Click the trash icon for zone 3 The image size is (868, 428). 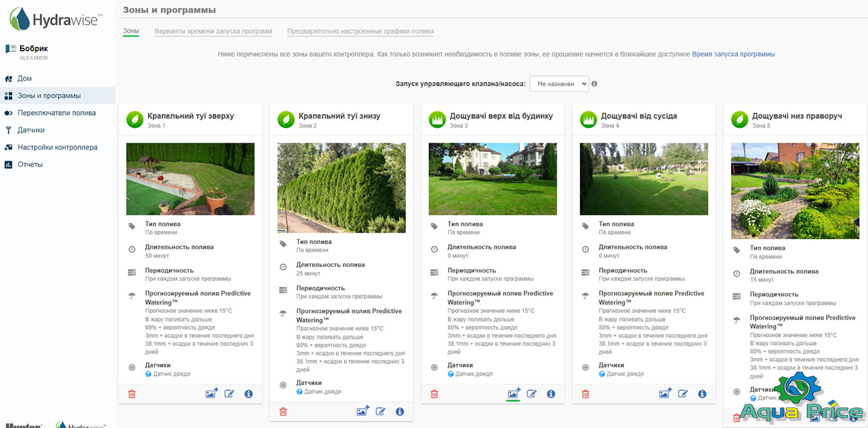pos(434,394)
